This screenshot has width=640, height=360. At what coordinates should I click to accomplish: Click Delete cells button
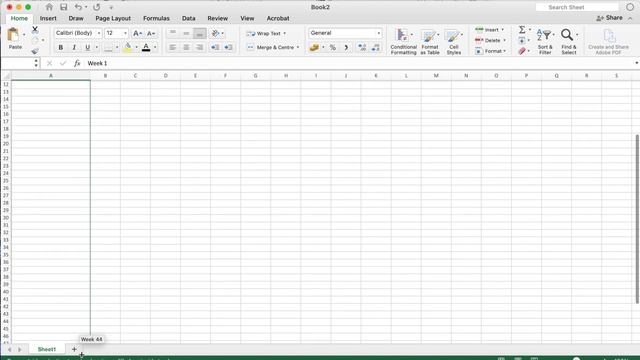tap(491, 40)
